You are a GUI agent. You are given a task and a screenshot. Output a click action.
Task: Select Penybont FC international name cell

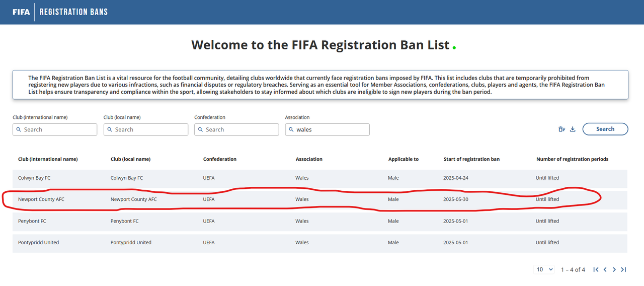click(32, 221)
